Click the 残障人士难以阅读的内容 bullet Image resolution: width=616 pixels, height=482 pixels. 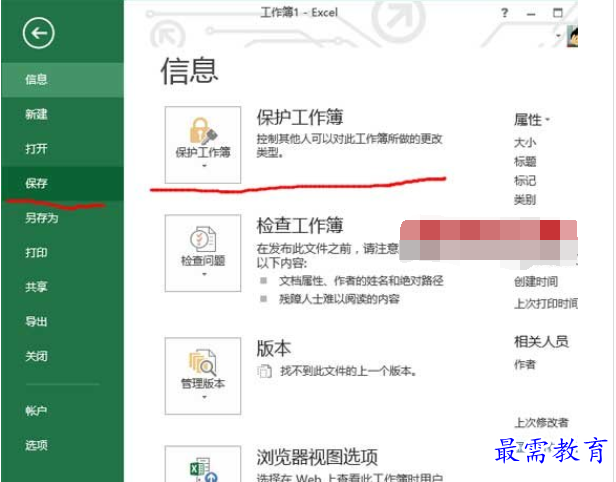pyautogui.click(x=339, y=299)
